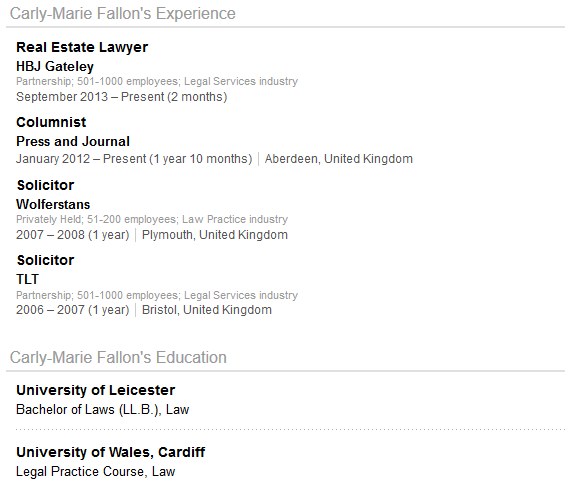This screenshot has width=573, height=489.
Task: Open the Solicitor title above Wolferstans
Action: 45,185
